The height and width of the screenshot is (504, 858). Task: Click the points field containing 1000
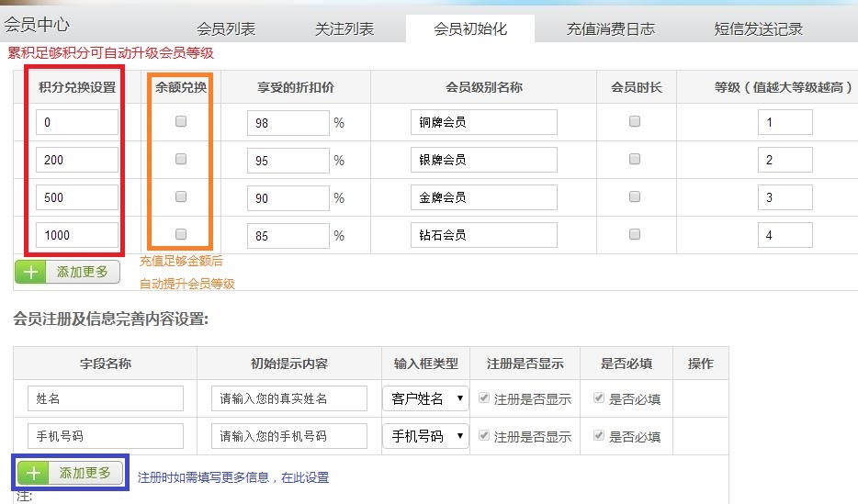pyautogui.click(x=78, y=235)
